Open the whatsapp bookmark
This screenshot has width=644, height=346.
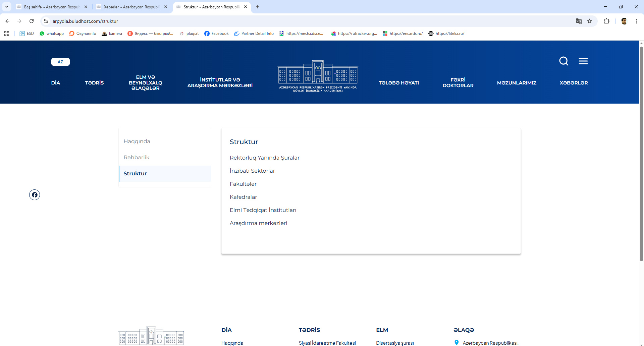pos(52,33)
